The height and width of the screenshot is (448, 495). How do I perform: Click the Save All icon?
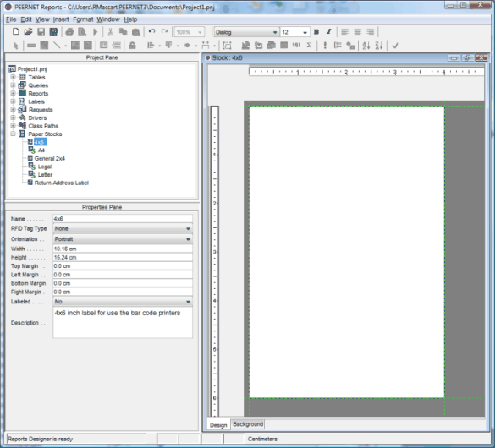(x=53, y=31)
